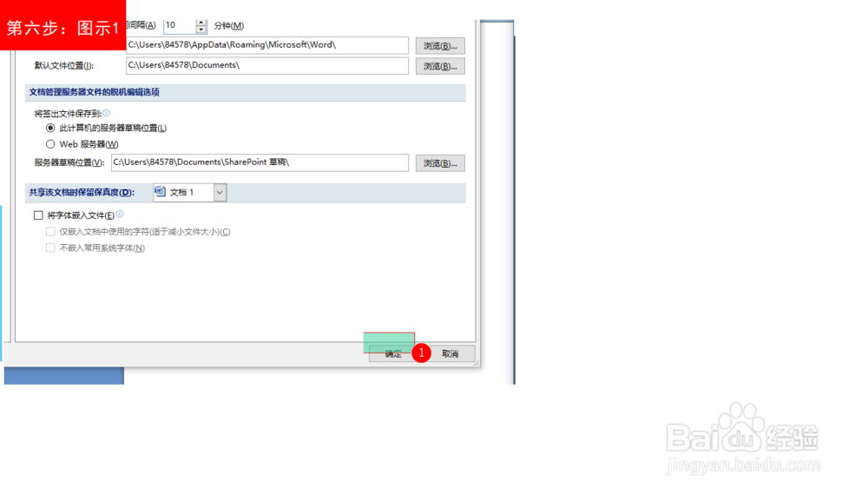The width and height of the screenshot is (868, 495).
Task: Click the 文档管理服务器文件的脱机编辑选项 heading
Action: 94,92
